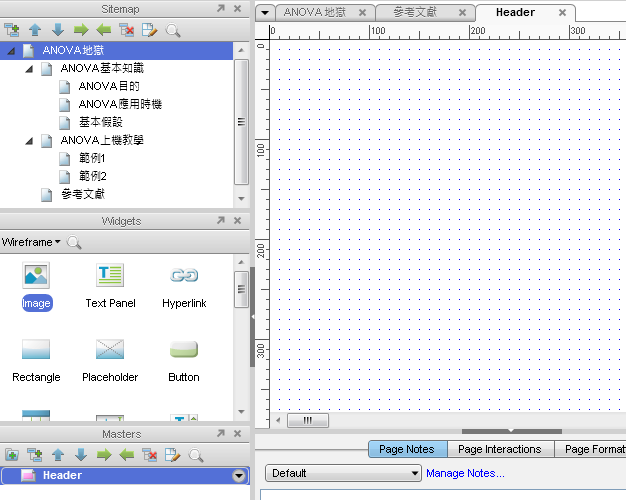The width and height of the screenshot is (626, 500).
Task: Select the Image widget
Action: click(36, 286)
